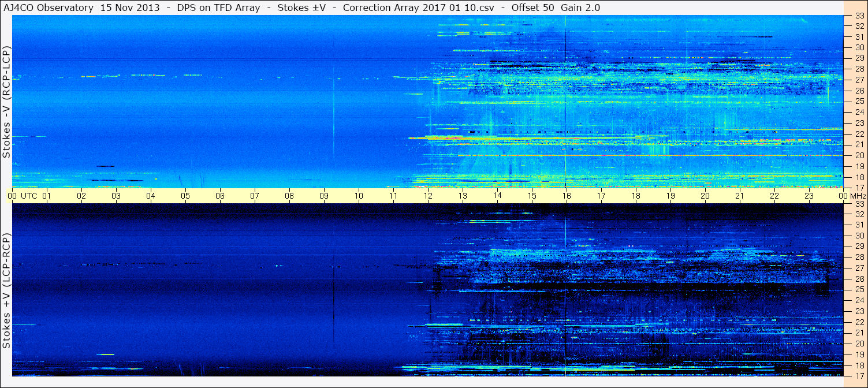Click the 'Gain 2.0' header value
This screenshot has height=388, width=868.
point(580,8)
